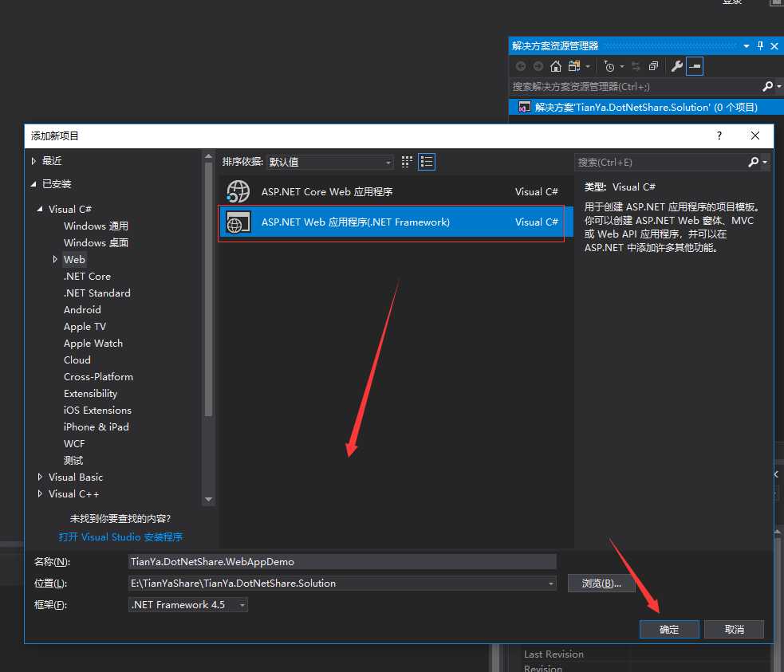Open pending changes filter clock icon
The height and width of the screenshot is (672, 784).
pos(609,66)
